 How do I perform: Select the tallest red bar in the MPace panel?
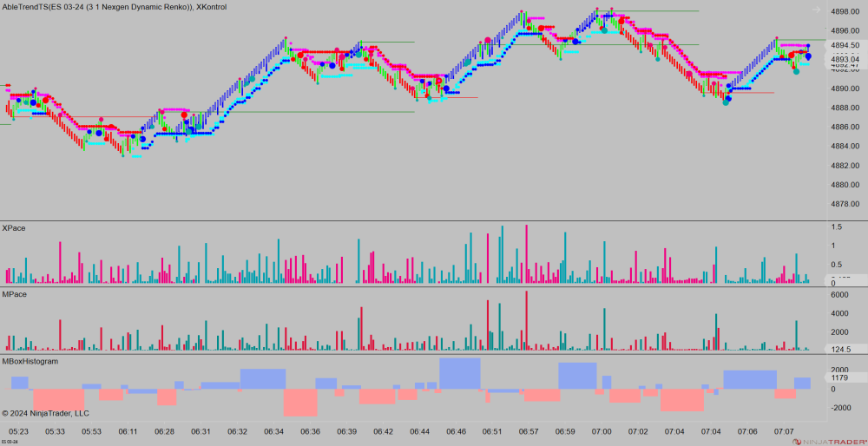[x=526, y=321]
